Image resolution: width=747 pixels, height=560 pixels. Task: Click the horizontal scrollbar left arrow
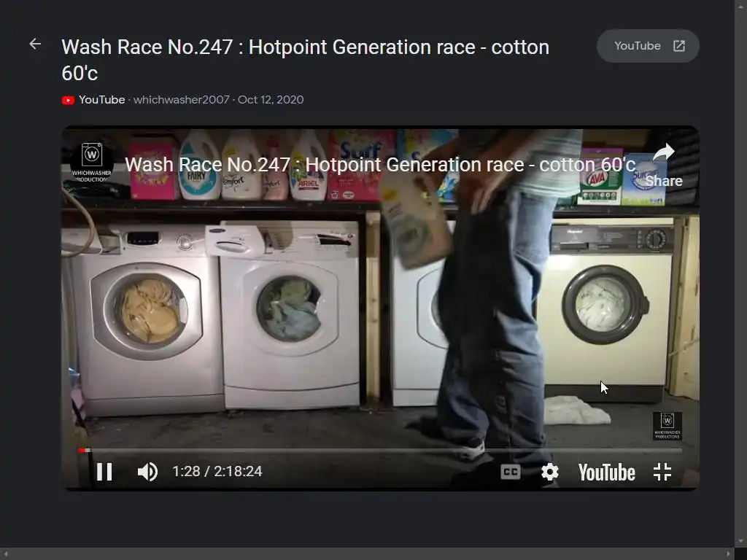pyautogui.click(x=6, y=554)
